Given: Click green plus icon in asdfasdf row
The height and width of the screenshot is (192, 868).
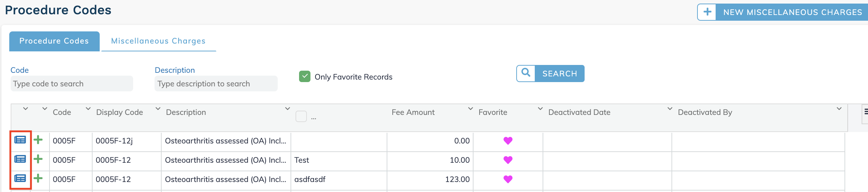Looking at the screenshot, I should click(38, 178).
